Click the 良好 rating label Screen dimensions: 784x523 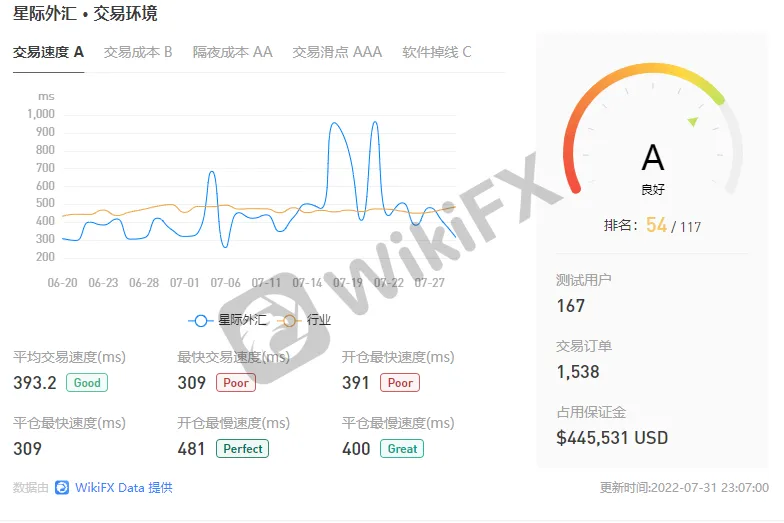pos(653,190)
